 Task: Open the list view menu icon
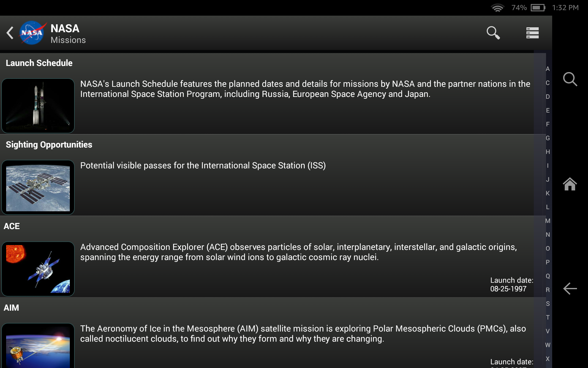tap(532, 33)
